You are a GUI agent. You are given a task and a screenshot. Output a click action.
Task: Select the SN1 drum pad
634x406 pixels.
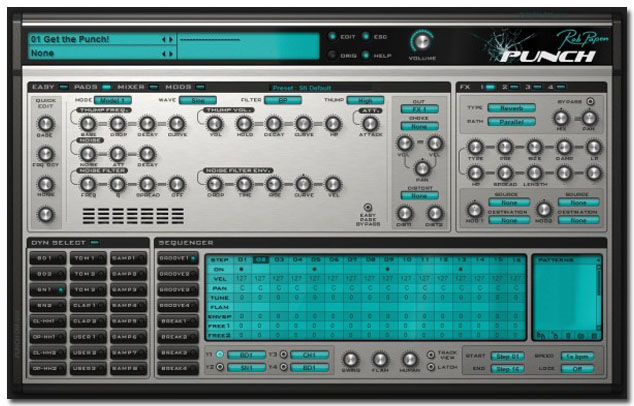click(48, 290)
